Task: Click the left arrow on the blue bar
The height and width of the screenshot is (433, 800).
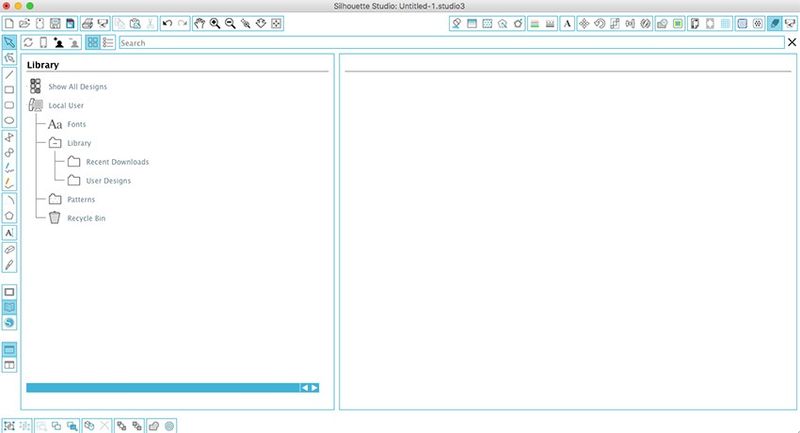Action: pyautogui.click(x=305, y=388)
